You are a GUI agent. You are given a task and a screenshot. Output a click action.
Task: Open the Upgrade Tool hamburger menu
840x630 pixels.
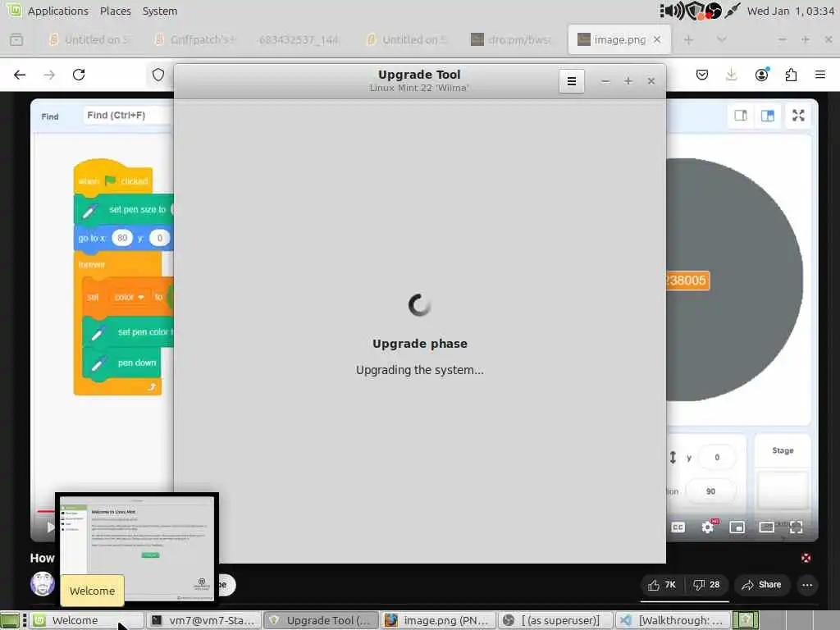pyautogui.click(x=572, y=81)
